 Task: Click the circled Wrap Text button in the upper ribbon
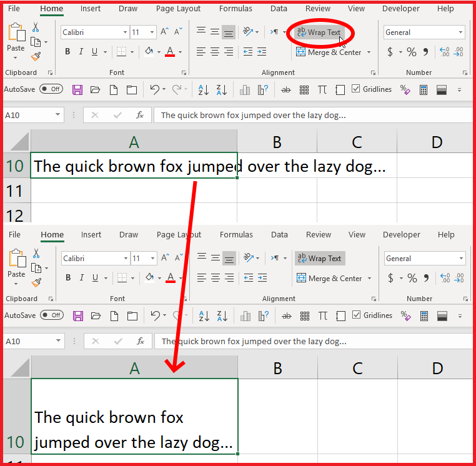pyautogui.click(x=319, y=32)
